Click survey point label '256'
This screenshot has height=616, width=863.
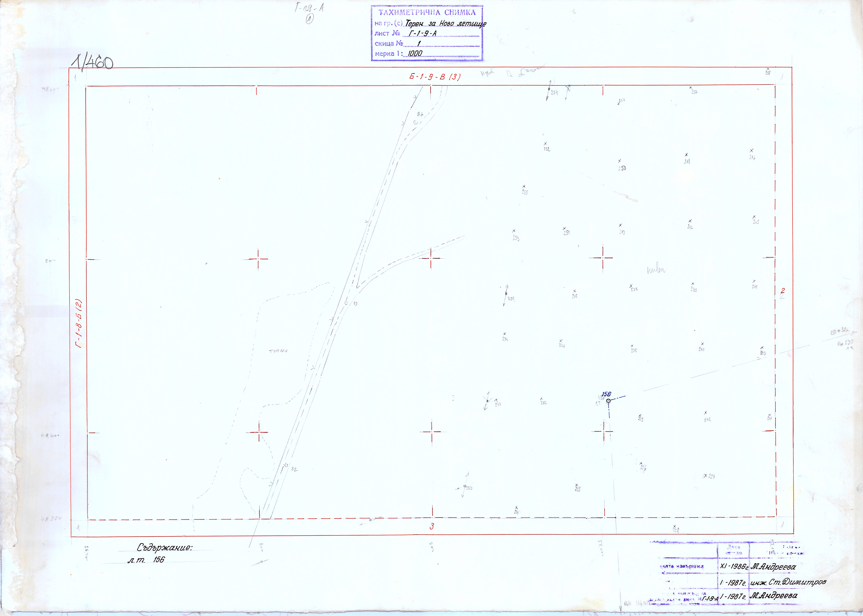[622, 101]
